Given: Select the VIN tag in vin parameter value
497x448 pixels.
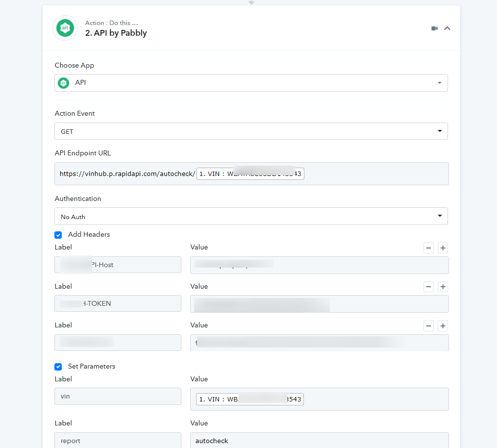Looking at the screenshot, I should click(250, 399).
